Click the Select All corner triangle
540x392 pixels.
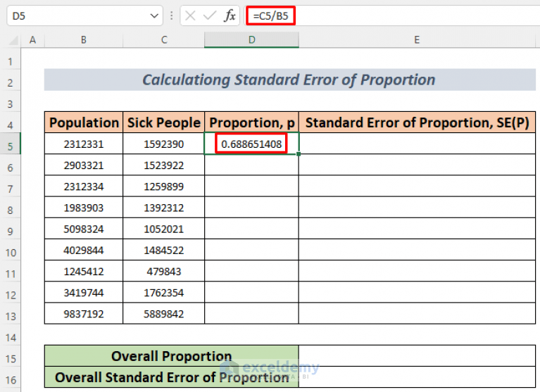click(13, 41)
